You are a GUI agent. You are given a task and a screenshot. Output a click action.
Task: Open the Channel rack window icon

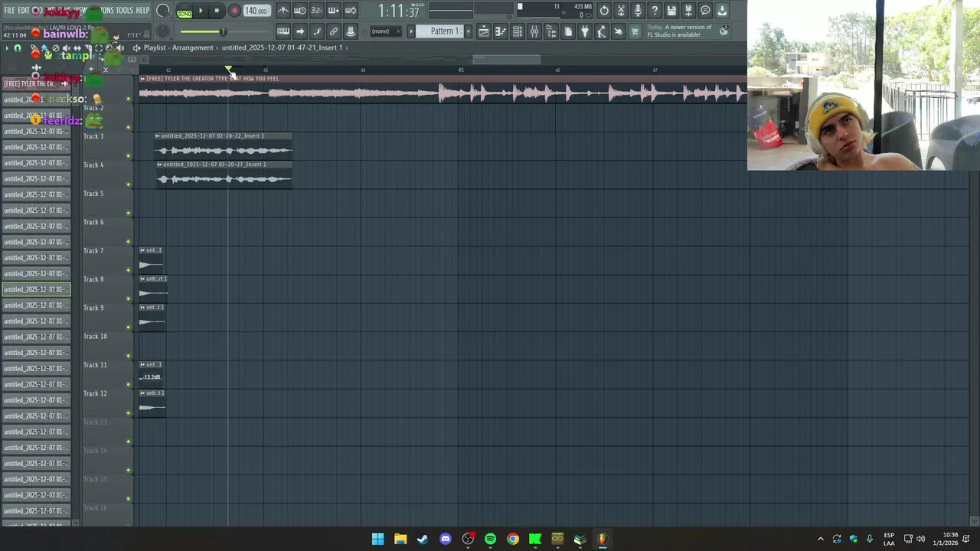tap(518, 31)
